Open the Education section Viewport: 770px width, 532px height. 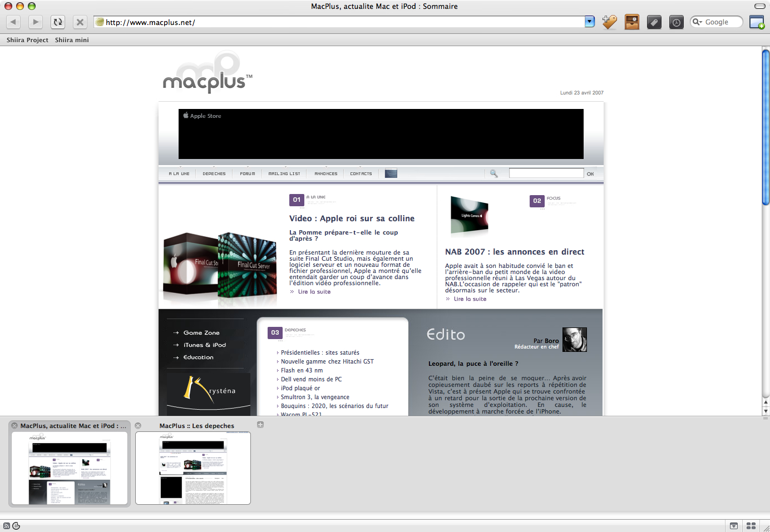click(199, 357)
